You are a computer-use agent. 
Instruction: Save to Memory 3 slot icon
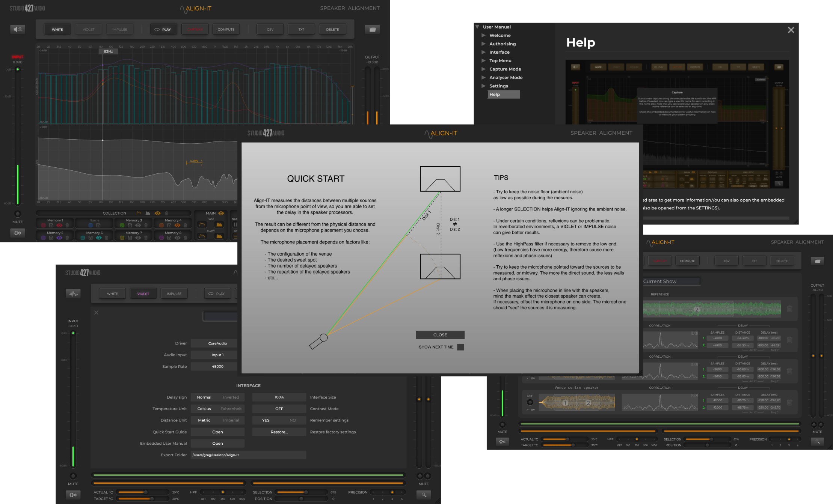[130, 226]
